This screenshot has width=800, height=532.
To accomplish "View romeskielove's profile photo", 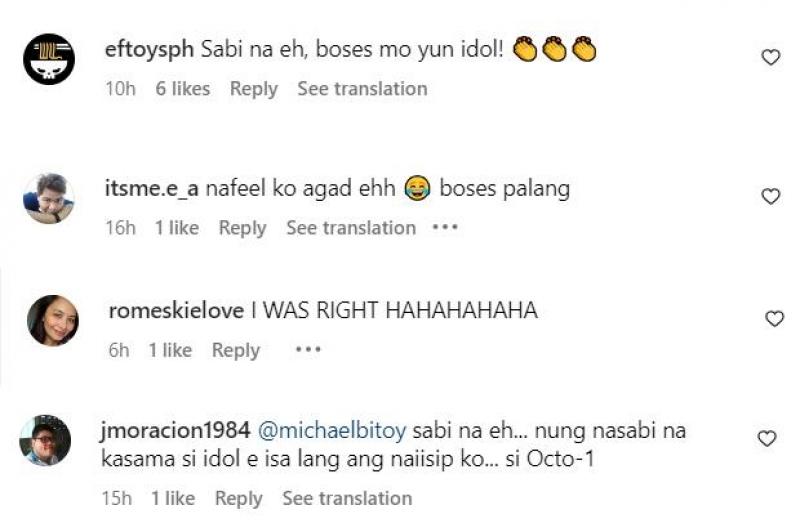I will [52, 321].
